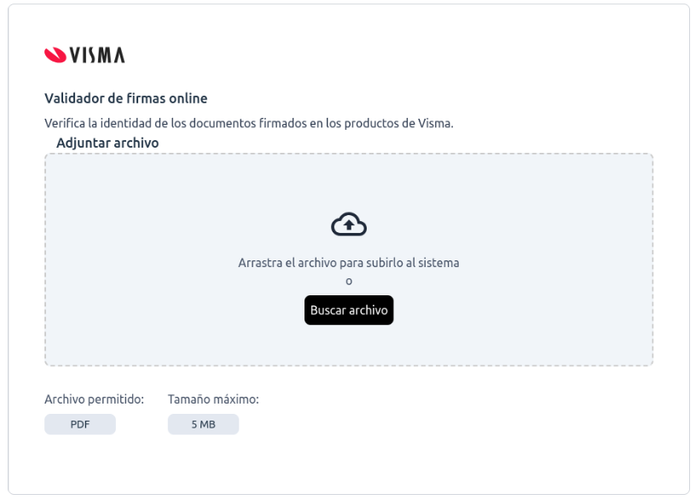The width and height of the screenshot is (696, 501).
Task: Select the PDF file type badge
Action: tap(80, 425)
